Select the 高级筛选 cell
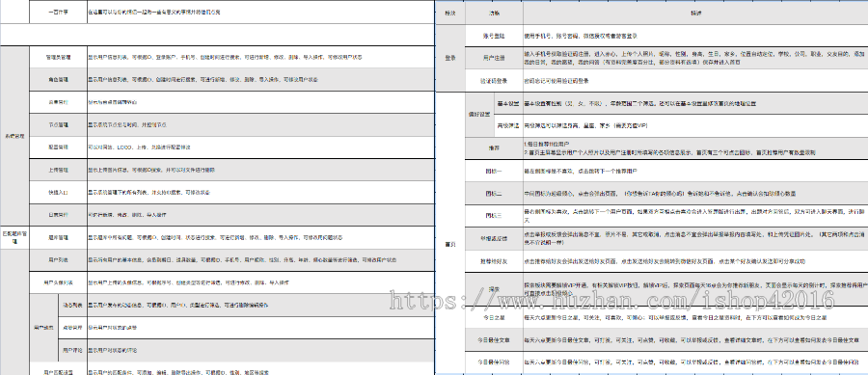 [x=508, y=126]
